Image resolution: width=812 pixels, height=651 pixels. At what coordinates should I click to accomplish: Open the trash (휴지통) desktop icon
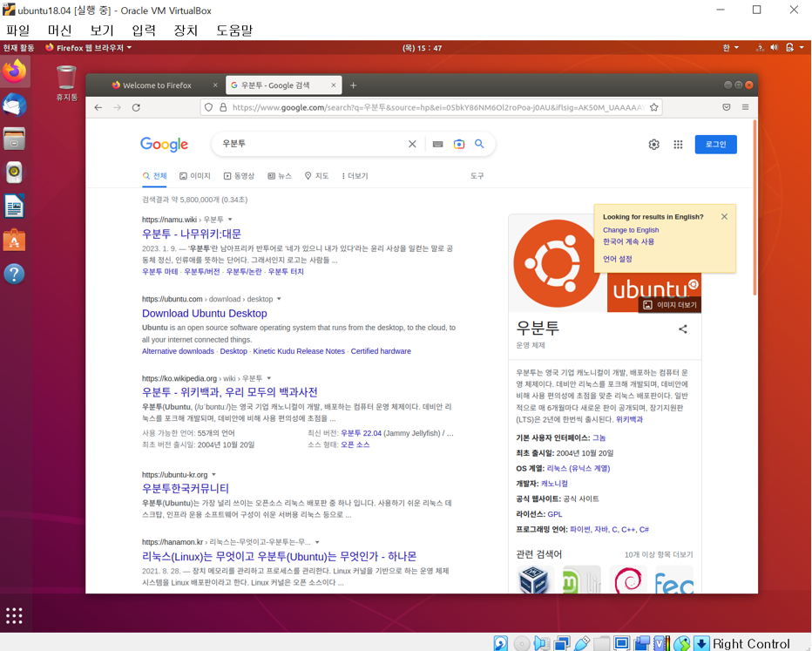click(66, 83)
